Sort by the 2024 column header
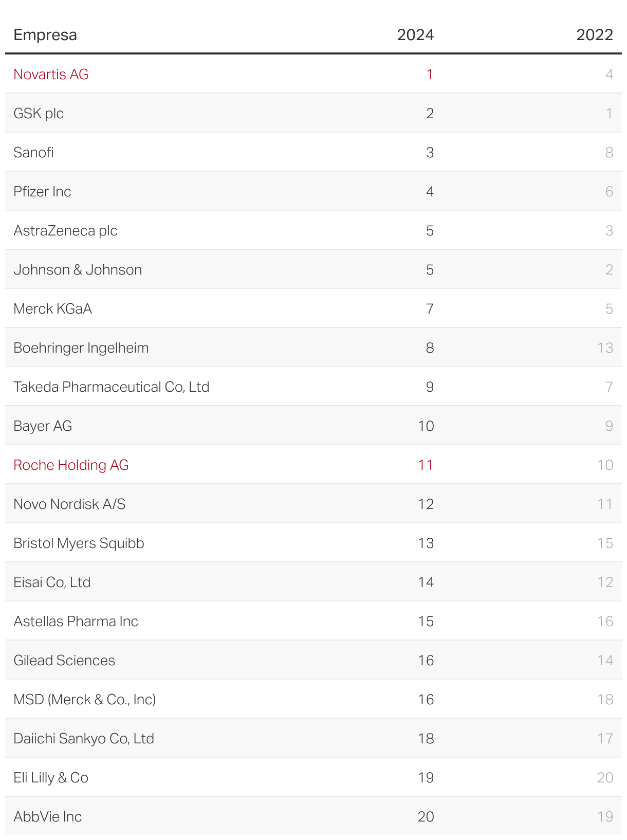Viewport: 627px width, 840px height. click(415, 35)
